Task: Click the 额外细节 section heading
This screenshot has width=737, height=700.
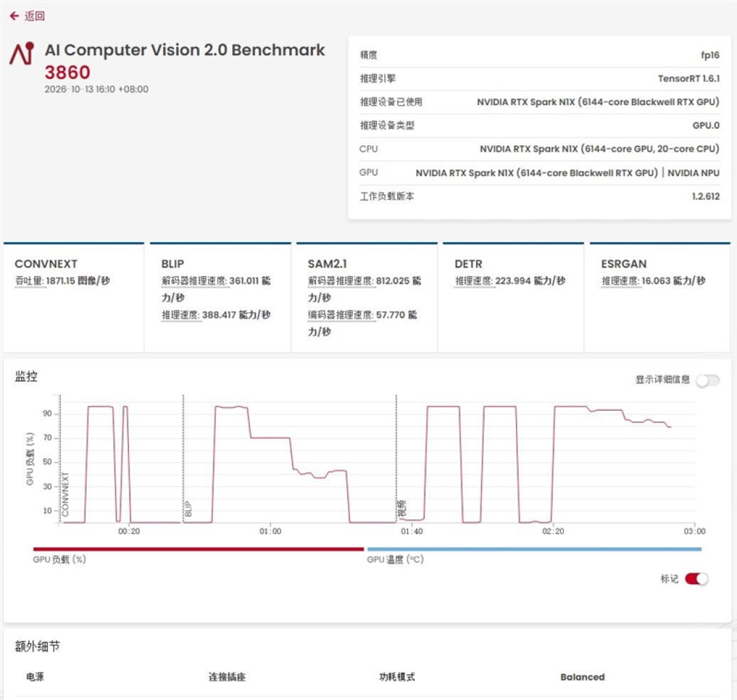Action: [37, 647]
